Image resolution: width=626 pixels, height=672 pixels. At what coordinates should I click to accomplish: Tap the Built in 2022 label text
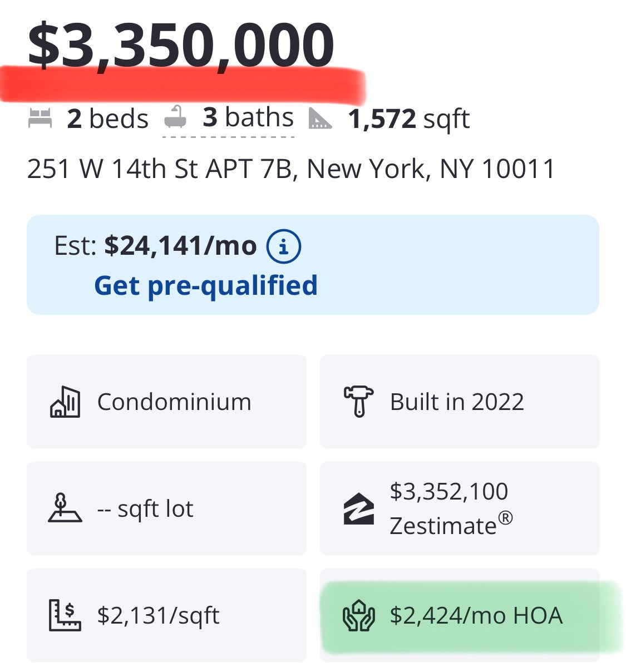point(457,402)
